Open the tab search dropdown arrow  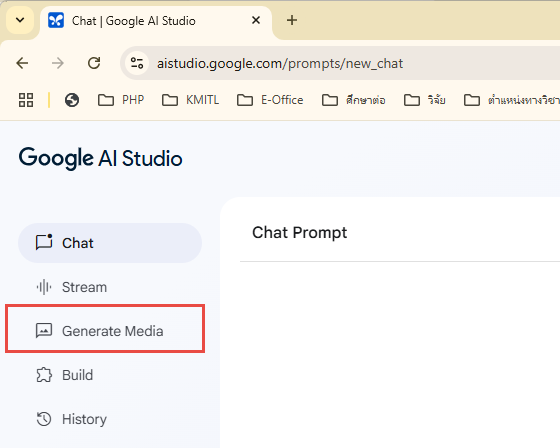(20, 20)
